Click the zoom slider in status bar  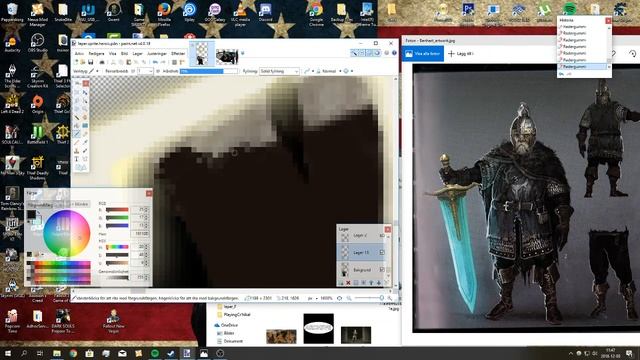(x=369, y=298)
